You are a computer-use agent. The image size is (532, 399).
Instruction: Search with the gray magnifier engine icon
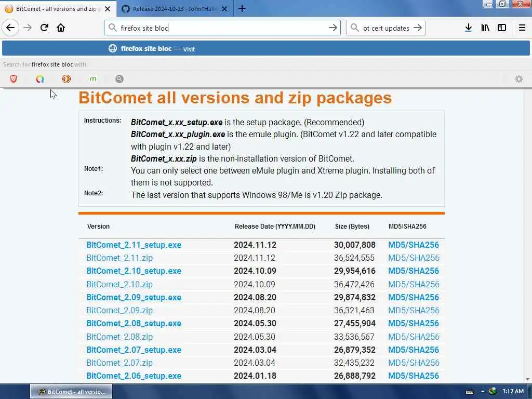point(119,79)
